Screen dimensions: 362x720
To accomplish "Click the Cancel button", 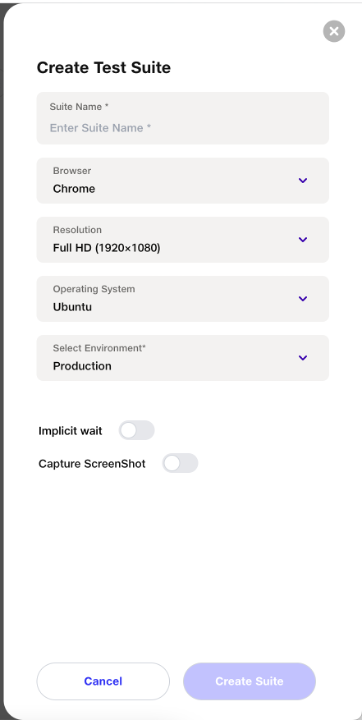I will 103,681.
